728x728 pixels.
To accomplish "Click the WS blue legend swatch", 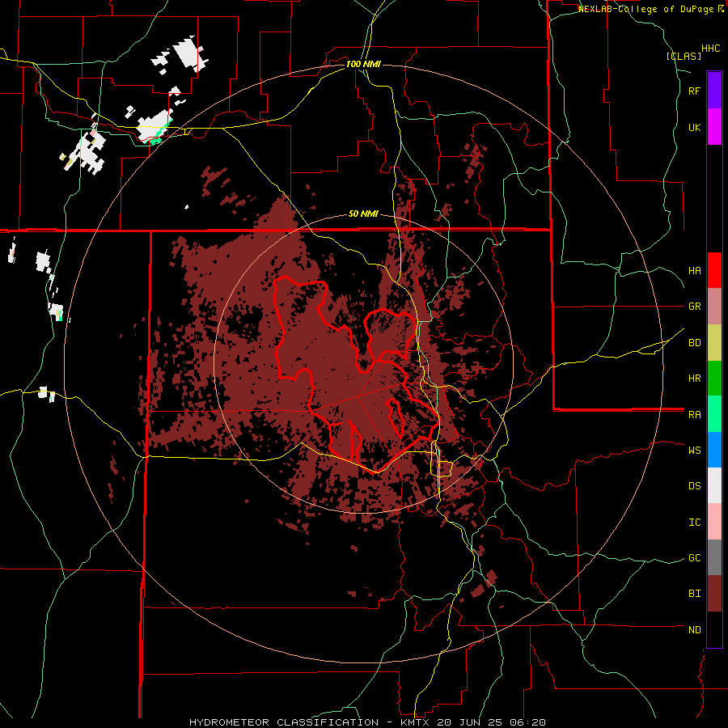I will coord(714,450).
